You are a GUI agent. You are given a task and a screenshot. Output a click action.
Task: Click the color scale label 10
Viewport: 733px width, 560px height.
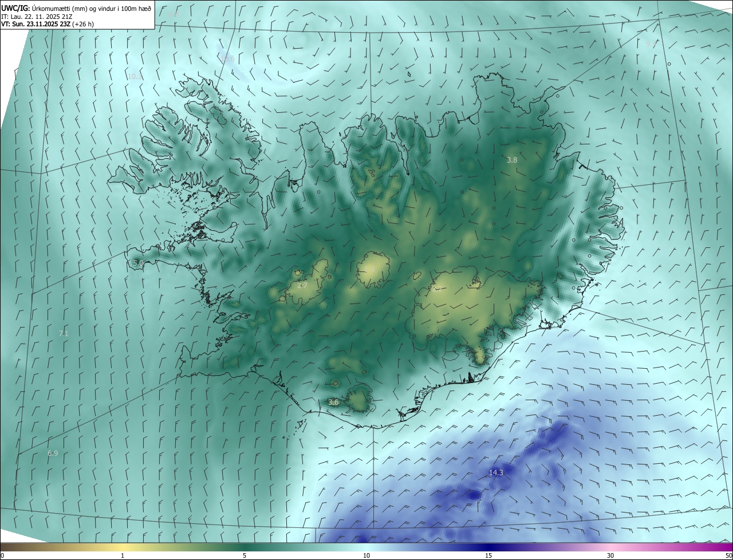pos(366,555)
